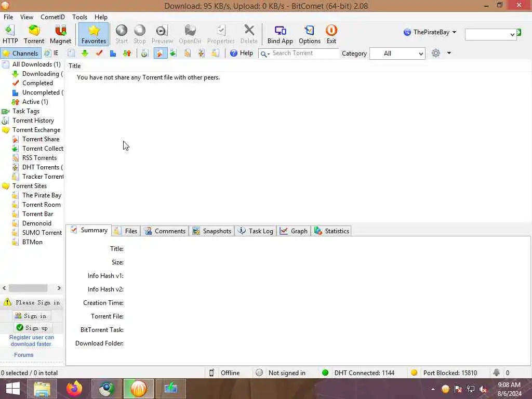532x399 pixels.
Task: Open the Help menu
Action: click(x=101, y=17)
